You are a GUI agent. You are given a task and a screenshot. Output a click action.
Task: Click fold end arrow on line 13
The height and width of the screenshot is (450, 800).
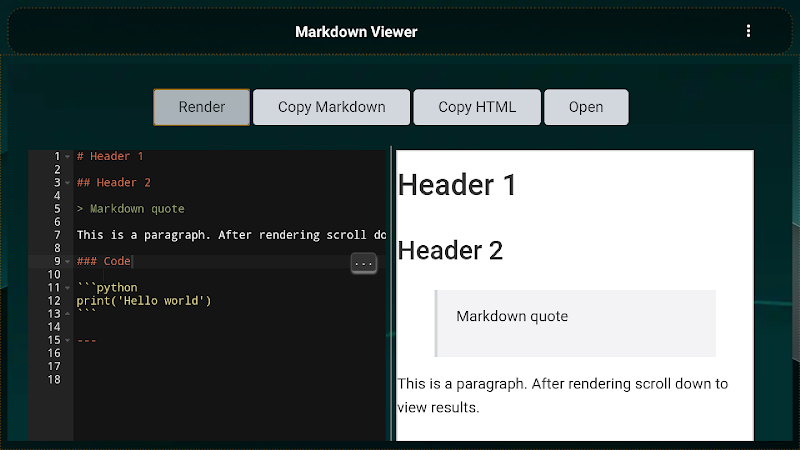(67, 314)
